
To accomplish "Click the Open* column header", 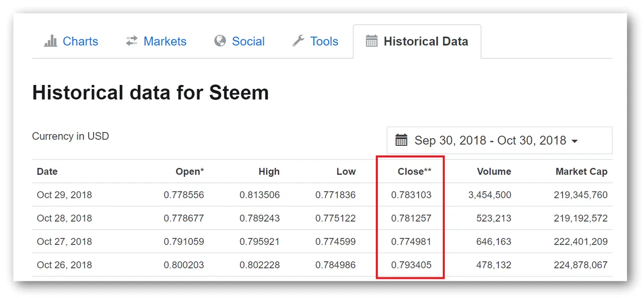I will [190, 171].
